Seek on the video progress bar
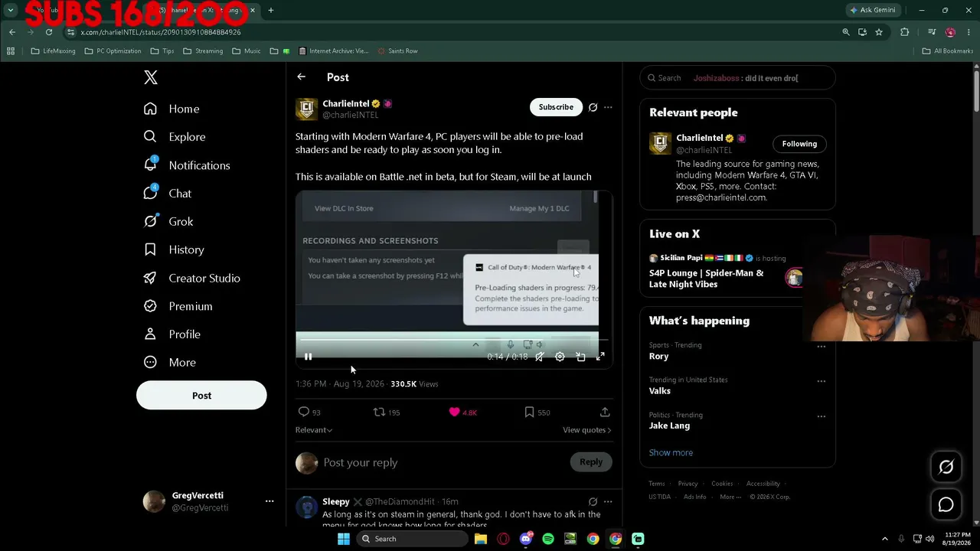Screen dimensions: 980x551 pos(452,340)
